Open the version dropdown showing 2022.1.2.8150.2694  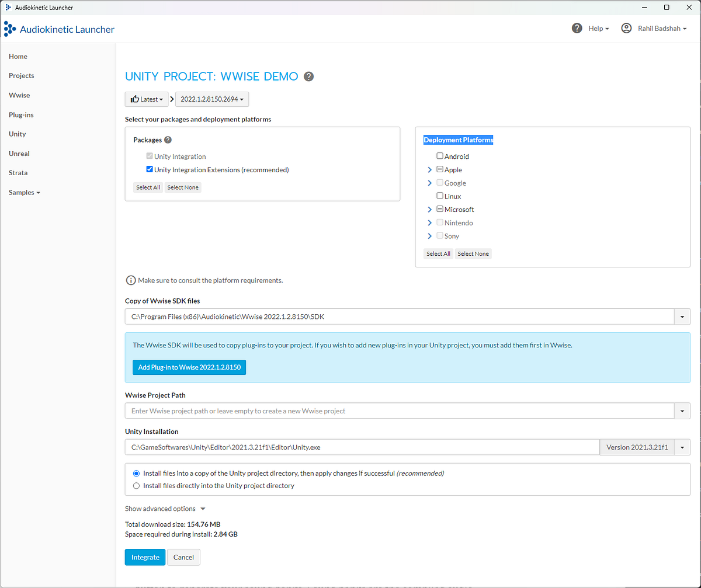pos(211,99)
